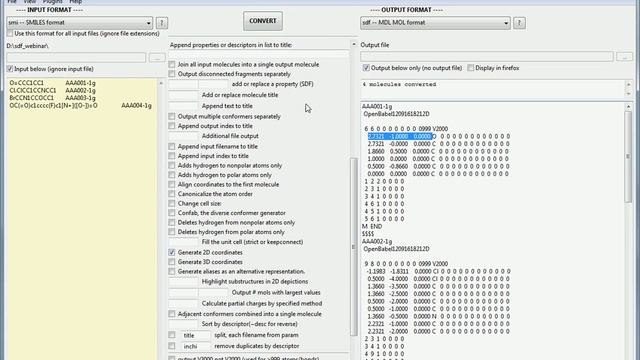The width and height of the screenshot is (640, 360).
Task: Check the 'split, each filename from param' checkbox
Action: pyautogui.click(x=172, y=335)
